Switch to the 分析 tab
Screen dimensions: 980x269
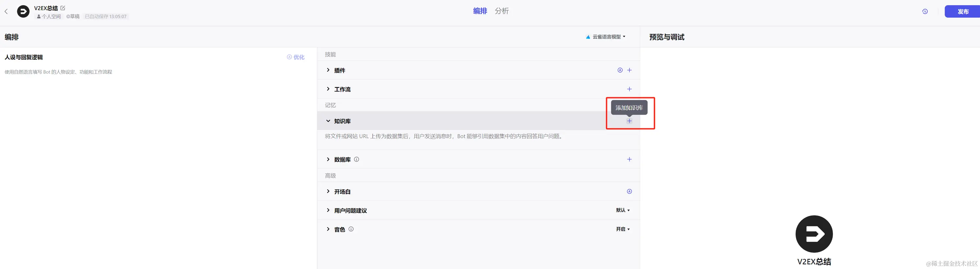501,11
